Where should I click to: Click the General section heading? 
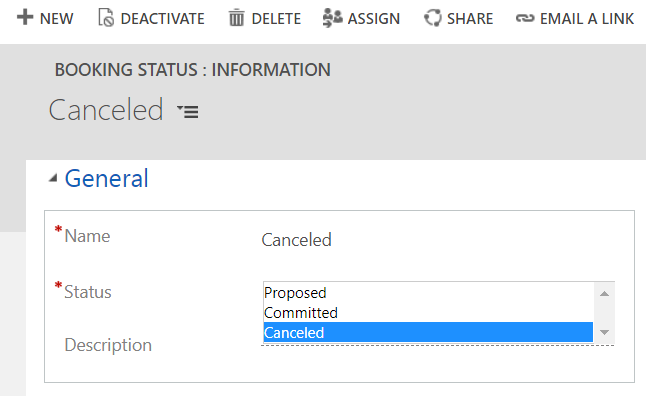[x=106, y=178]
